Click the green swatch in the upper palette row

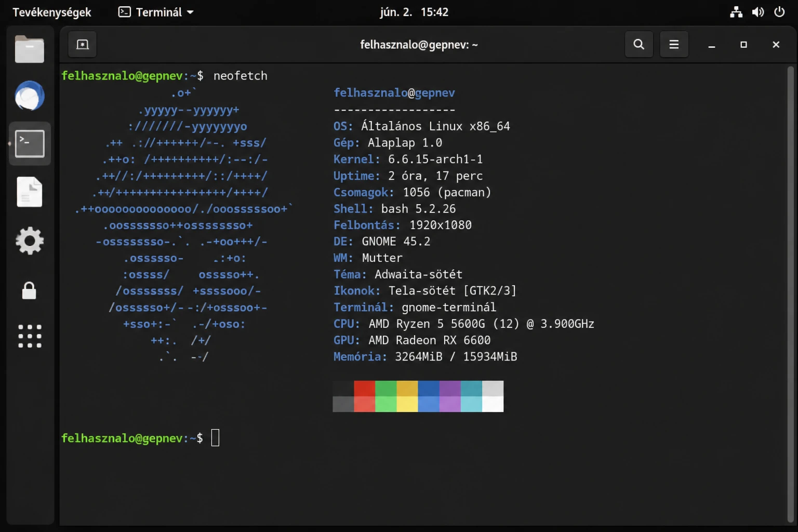click(x=386, y=389)
